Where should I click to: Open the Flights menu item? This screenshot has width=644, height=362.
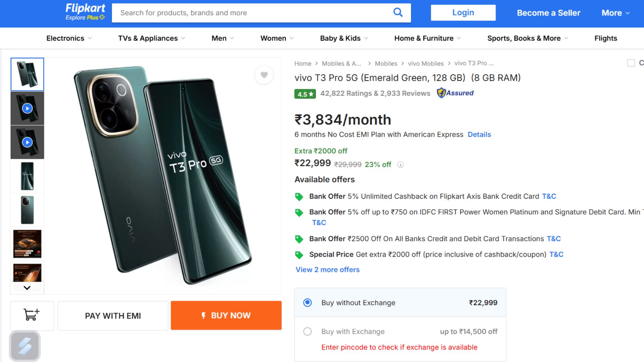point(605,38)
